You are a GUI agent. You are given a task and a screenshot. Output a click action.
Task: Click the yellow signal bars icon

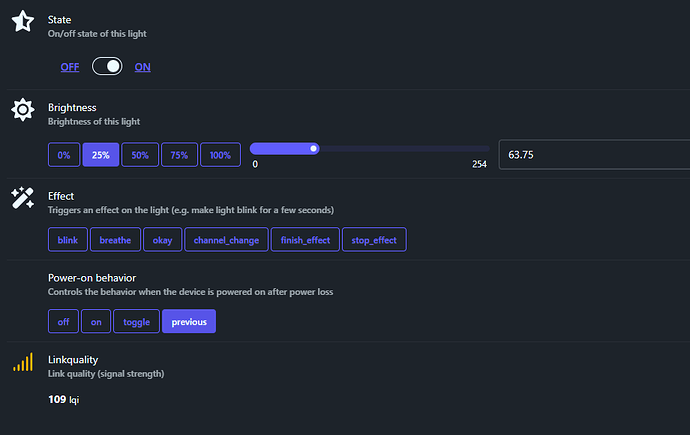(x=23, y=362)
